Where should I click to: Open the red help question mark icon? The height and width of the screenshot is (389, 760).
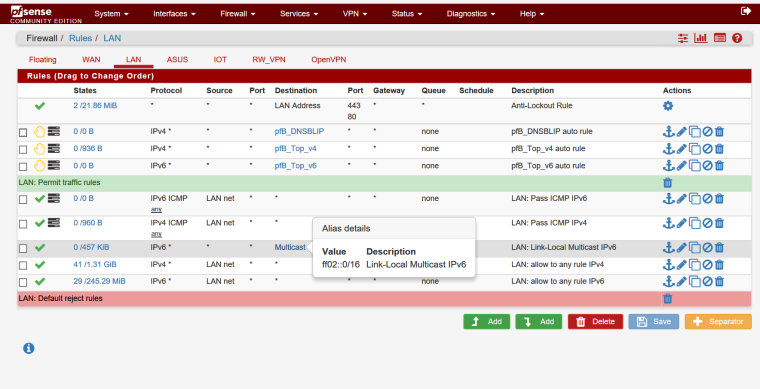click(x=737, y=38)
